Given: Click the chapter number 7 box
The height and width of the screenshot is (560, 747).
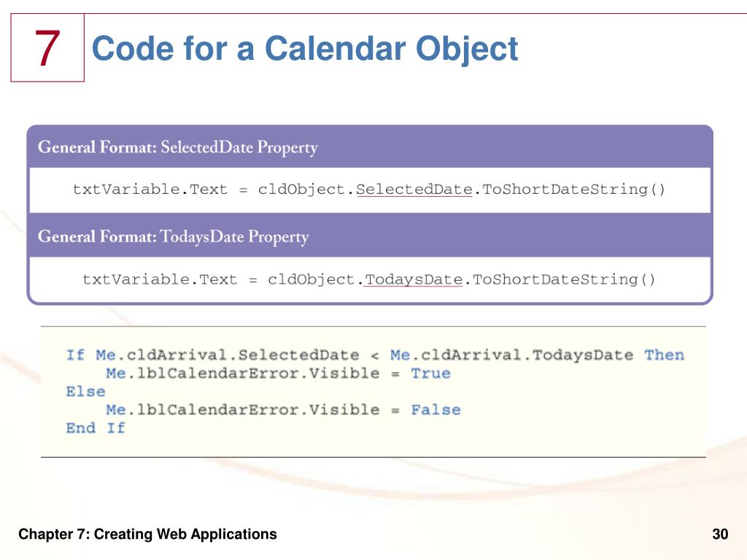Looking at the screenshot, I should tap(47, 48).
